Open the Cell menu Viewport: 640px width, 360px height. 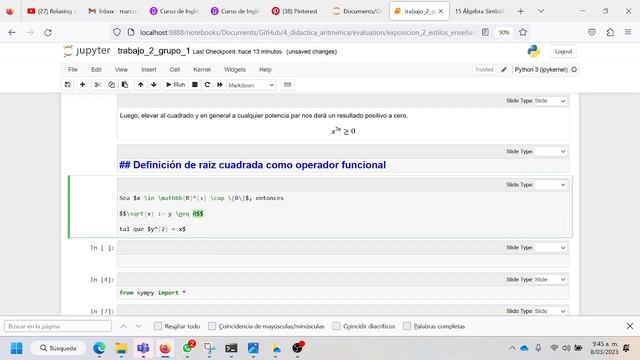point(175,69)
